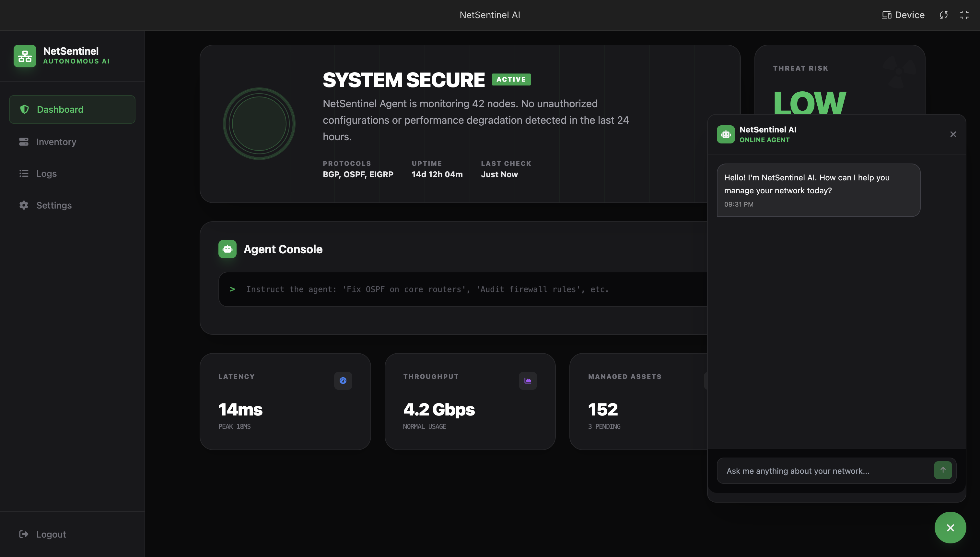980x557 pixels.
Task: Open the Device preview selector
Action: pyautogui.click(x=904, y=15)
